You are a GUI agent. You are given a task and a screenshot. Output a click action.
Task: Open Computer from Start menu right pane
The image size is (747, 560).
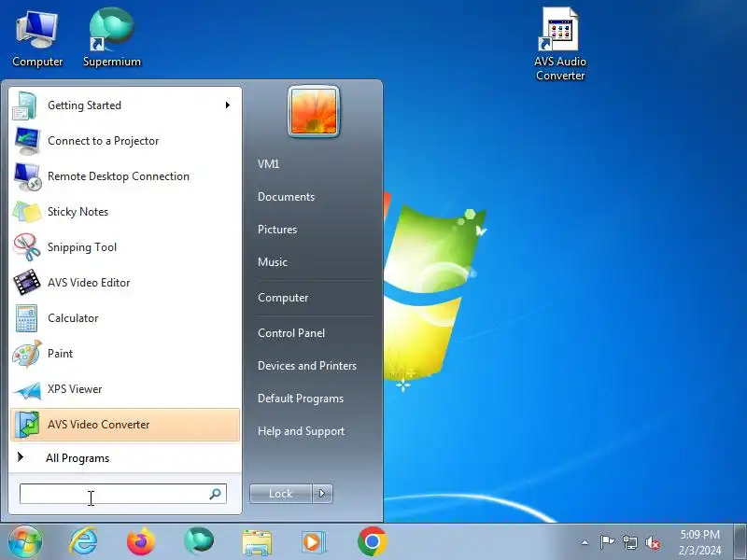(x=283, y=298)
